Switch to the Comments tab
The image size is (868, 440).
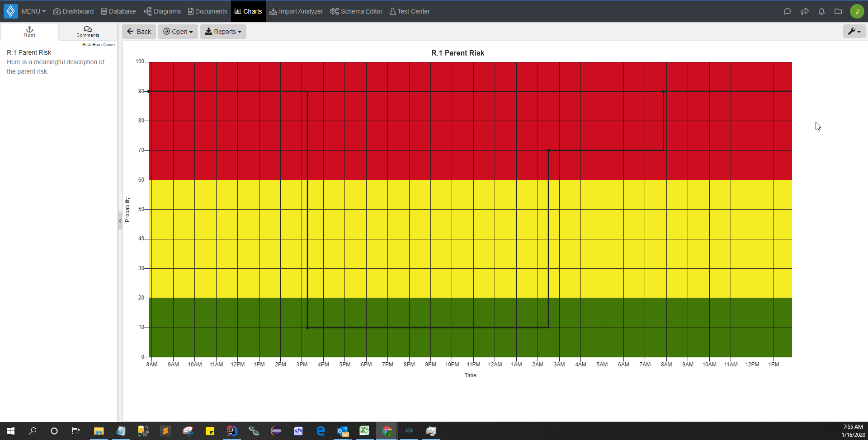(87, 32)
